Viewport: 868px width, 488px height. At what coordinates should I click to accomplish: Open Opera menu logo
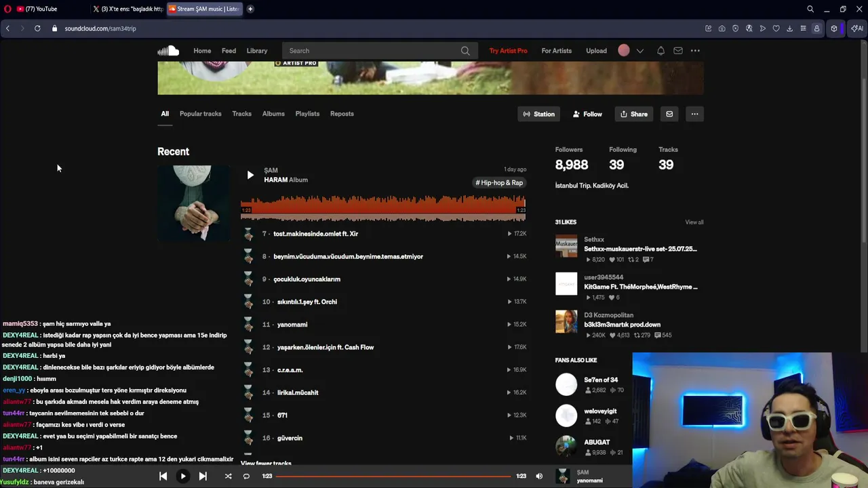(7, 9)
